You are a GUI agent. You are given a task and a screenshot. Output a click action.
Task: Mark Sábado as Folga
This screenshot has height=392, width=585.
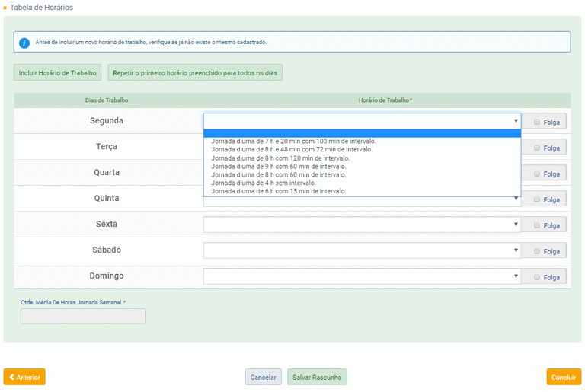click(537, 251)
